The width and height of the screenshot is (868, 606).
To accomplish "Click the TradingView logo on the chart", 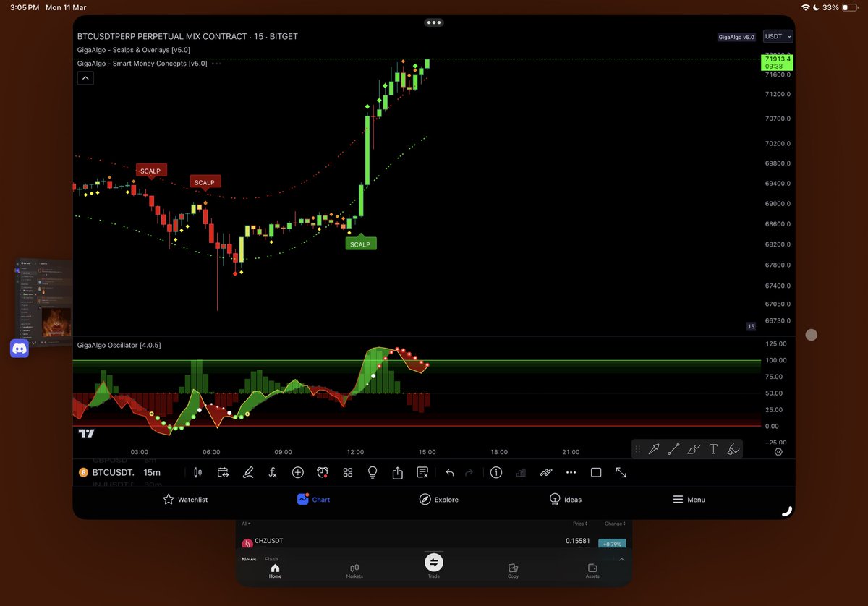I will point(86,433).
